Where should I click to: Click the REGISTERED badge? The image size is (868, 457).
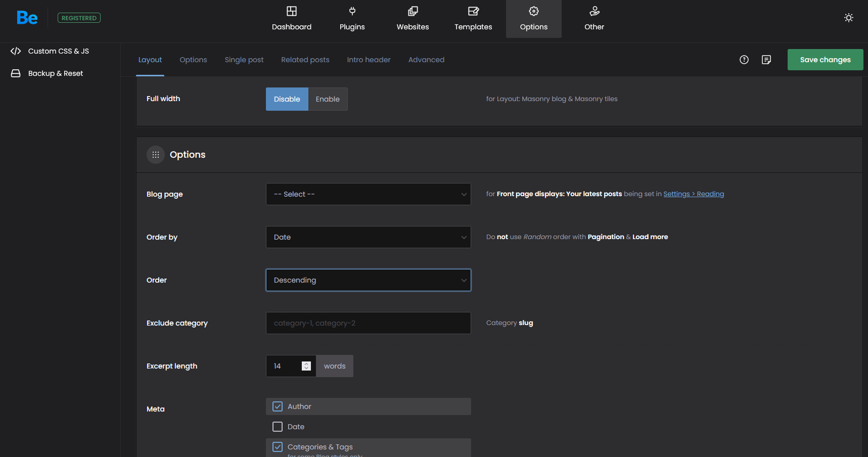coord(79,18)
